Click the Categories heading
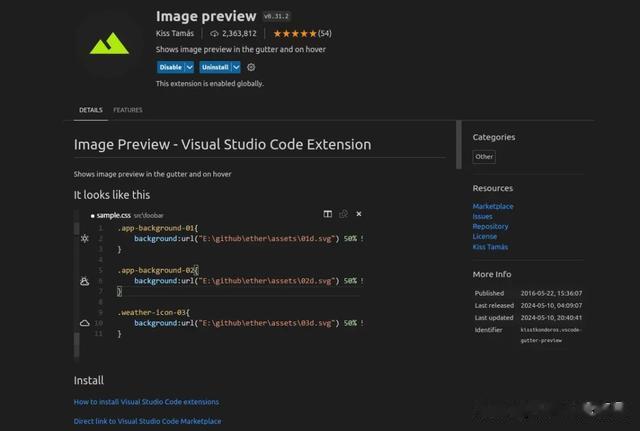Screen dimensions: 640x431 click(494, 137)
